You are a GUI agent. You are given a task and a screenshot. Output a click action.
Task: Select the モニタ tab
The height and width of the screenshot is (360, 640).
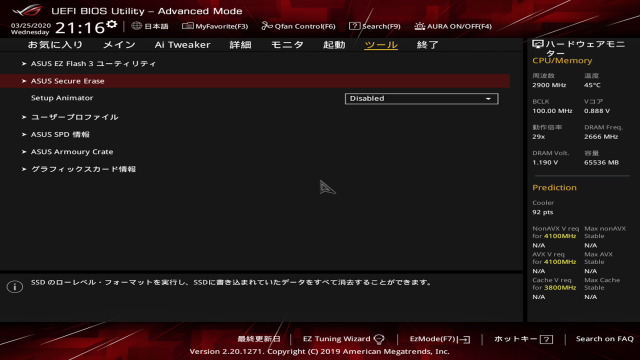click(287, 44)
